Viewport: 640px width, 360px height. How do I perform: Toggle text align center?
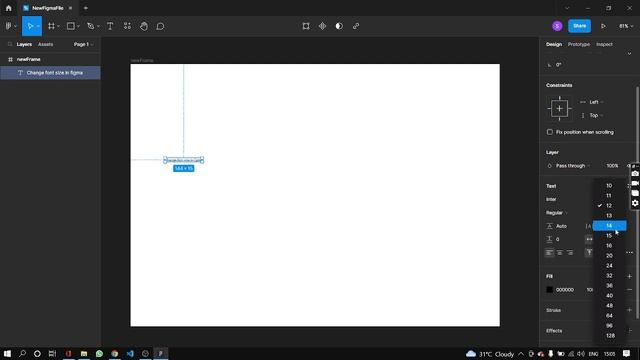(x=560, y=253)
